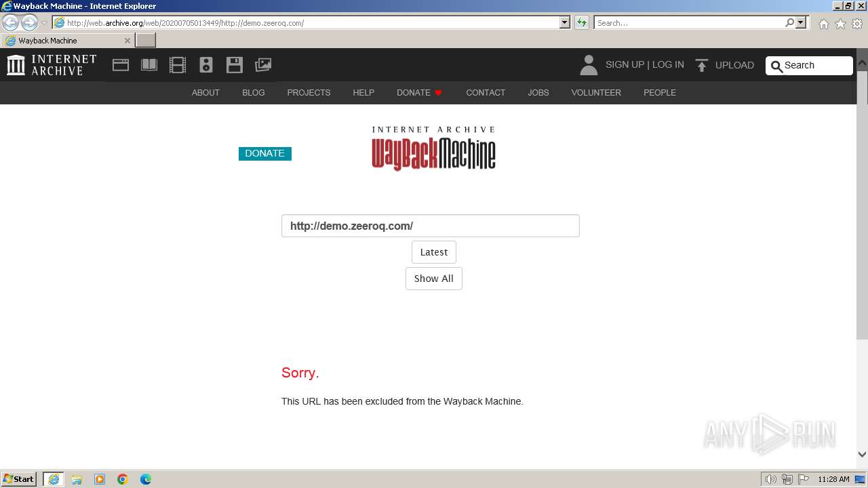Screen dimensions: 868x488
Task: Open the File Explorer taskbar icon
Action: tap(77, 479)
